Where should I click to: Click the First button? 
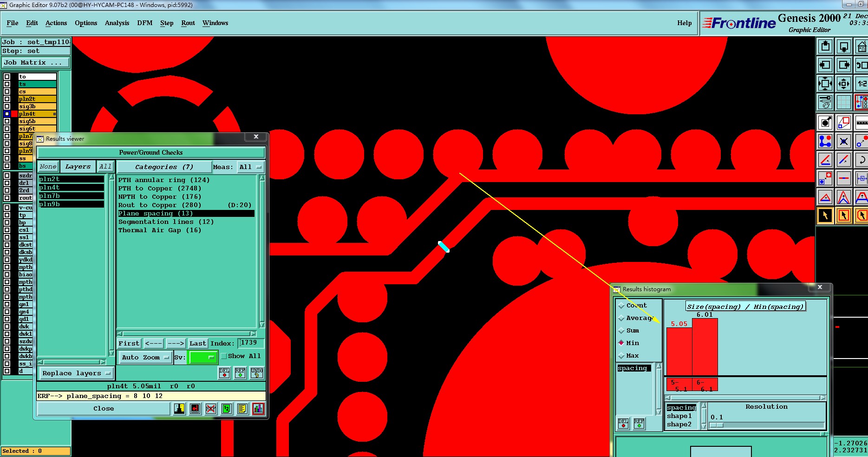[129, 343]
